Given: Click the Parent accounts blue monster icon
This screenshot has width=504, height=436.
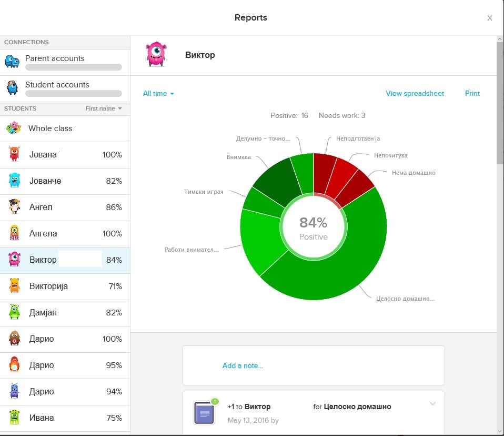Looking at the screenshot, I should coord(12,61).
